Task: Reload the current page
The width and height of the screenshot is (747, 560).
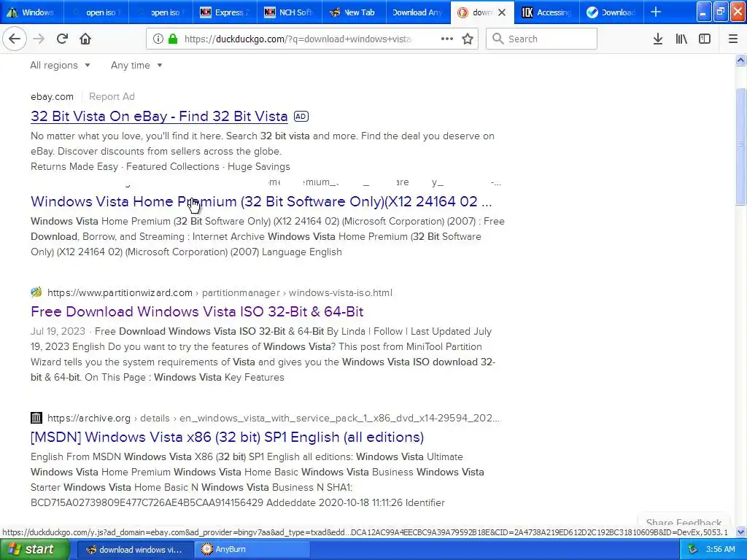Action: pos(62,39)
